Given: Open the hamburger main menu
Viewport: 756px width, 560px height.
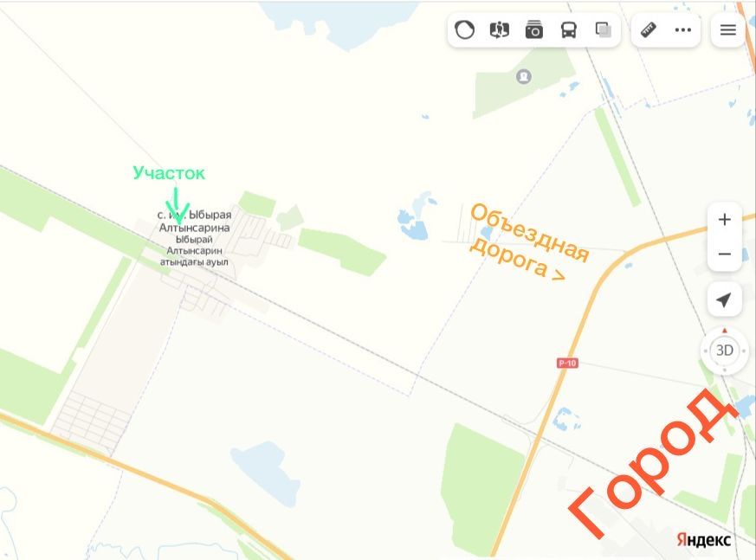Looking at the screenshot, I should 727,30.
